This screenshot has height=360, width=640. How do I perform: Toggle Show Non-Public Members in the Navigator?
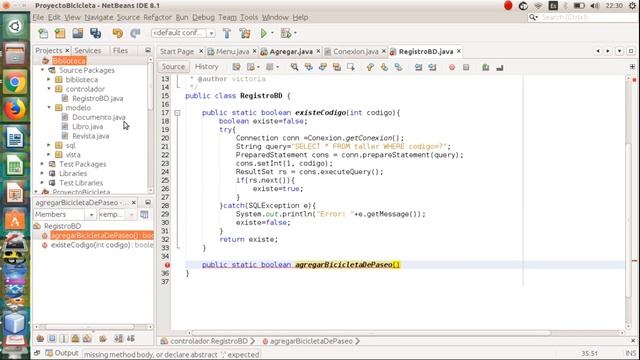point(76,338)
